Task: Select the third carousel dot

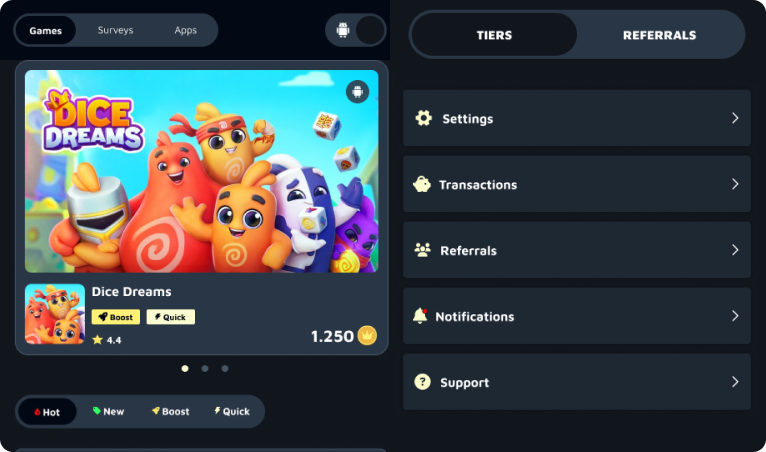Action: coord(225,368)
